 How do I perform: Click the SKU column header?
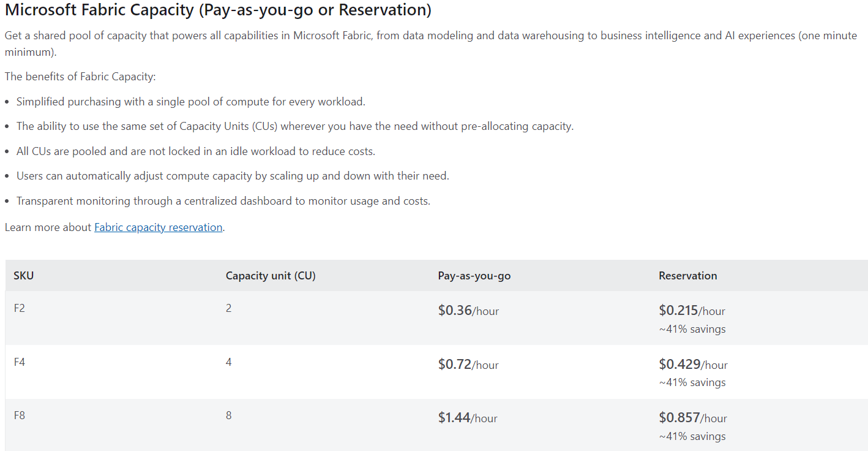pos(24,276)
